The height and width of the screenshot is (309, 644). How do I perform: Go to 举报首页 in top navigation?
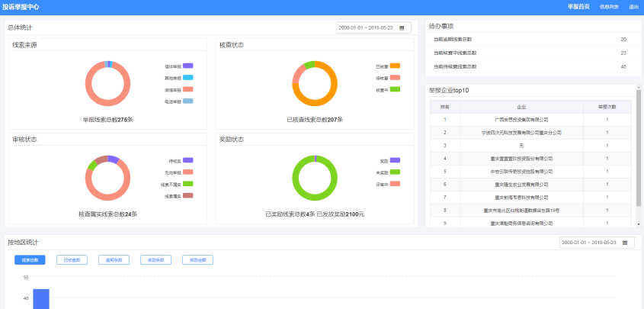pyautogui.click(x=578, y=6)
